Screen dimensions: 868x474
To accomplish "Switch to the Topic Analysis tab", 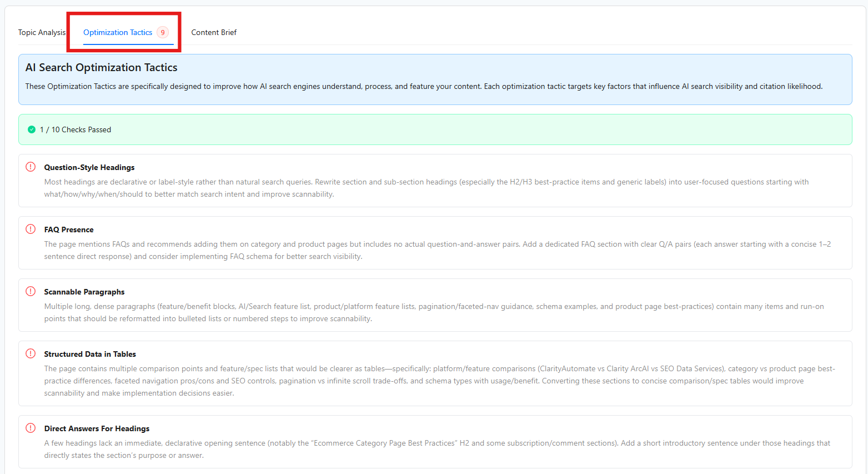I will coord(42,32).
